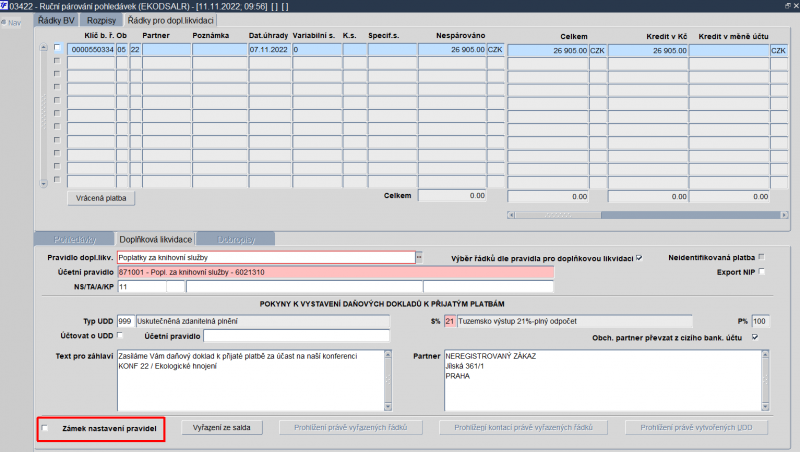Switch to Rozpisy tab
Image resolution: width=800 pixels, height=452 pixels.
click(x=102, y=20)
